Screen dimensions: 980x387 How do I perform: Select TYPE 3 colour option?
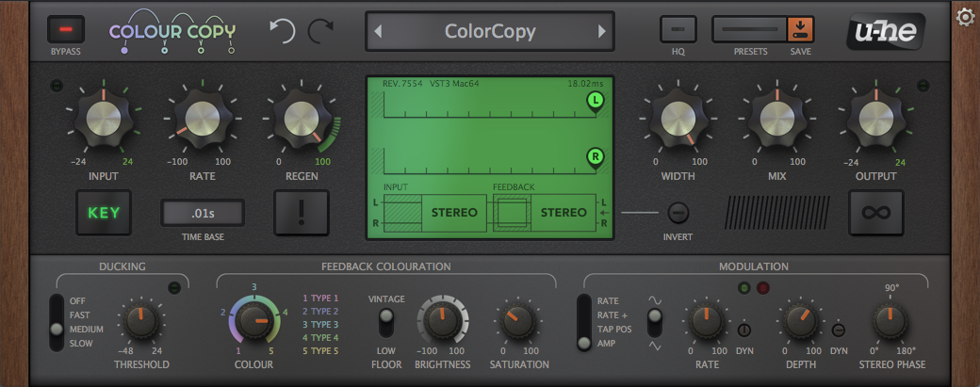pos(320,324)
